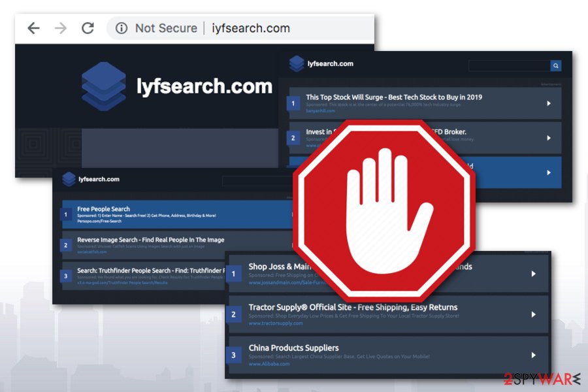Screen dimensions: 588x392
Task: Open the Not Secure site info icon
Action: [121, 28]
